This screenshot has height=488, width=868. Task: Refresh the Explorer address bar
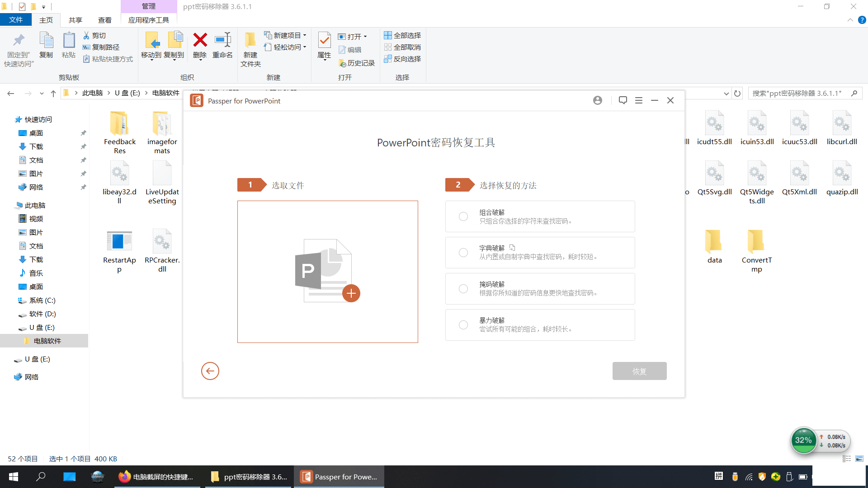pyautogui.click(x=737, y=93)
